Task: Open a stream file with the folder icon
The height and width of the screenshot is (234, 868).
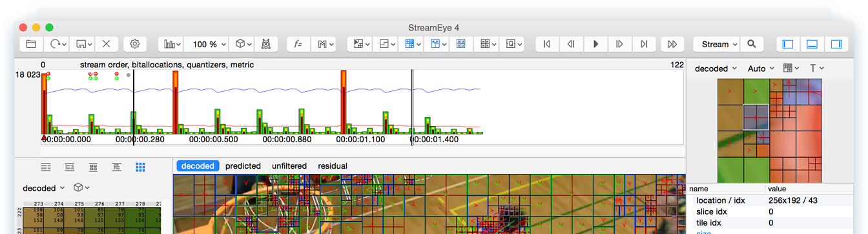Action: [x=31, y=44]
